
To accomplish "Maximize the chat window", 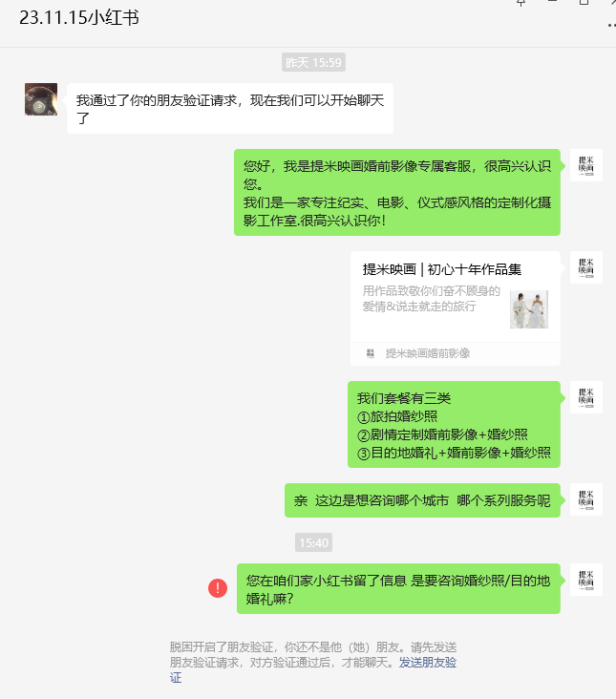I will 584,2.
